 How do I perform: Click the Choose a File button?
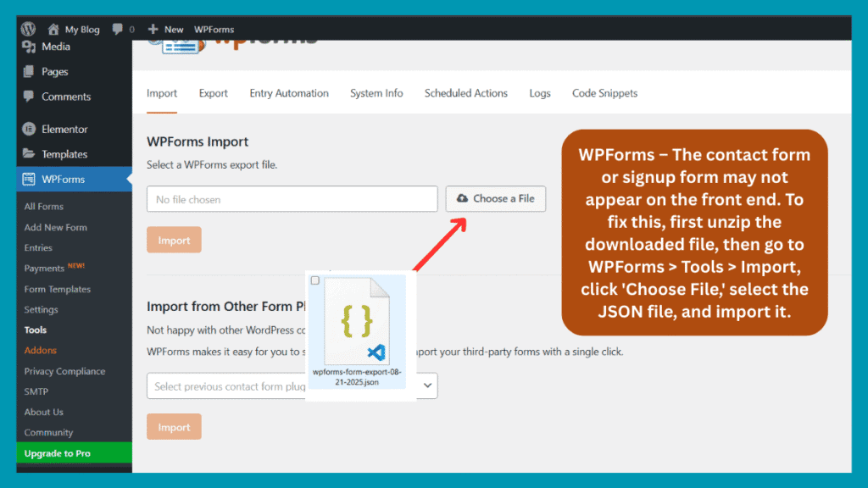tap(495, 198)
